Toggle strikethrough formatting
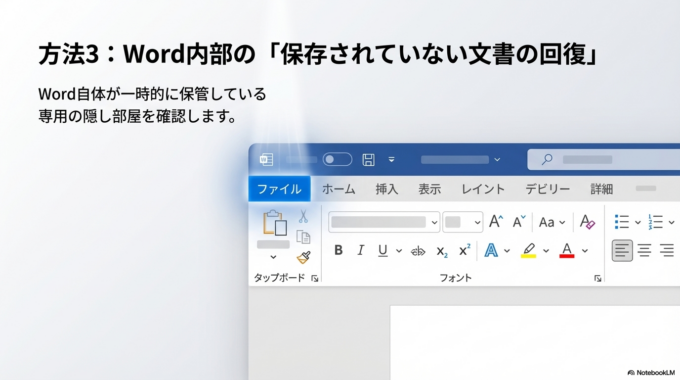 pos(418,251)
